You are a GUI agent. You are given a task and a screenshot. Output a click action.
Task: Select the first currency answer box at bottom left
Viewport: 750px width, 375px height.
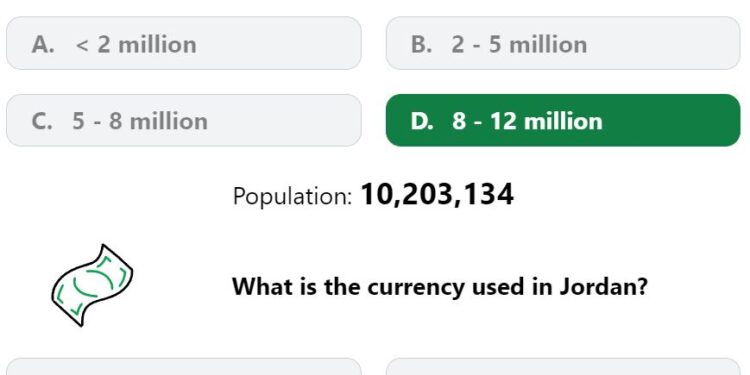(x=184, y=366)
